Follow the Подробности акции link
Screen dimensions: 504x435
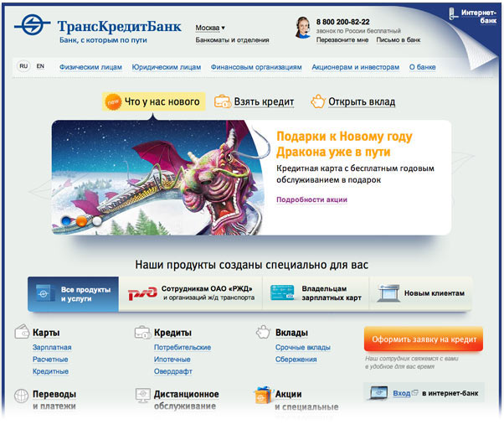click(311, 199)
